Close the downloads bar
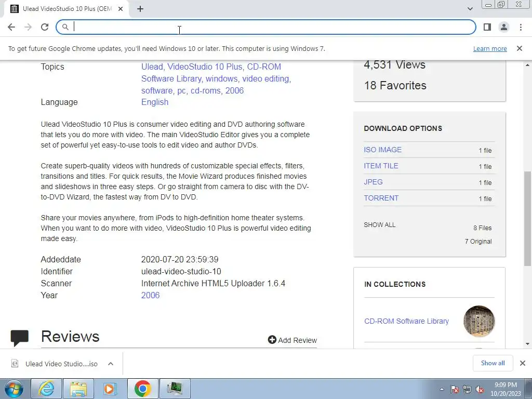Screen dimensions: 532x399 click(x=523, y=363)
